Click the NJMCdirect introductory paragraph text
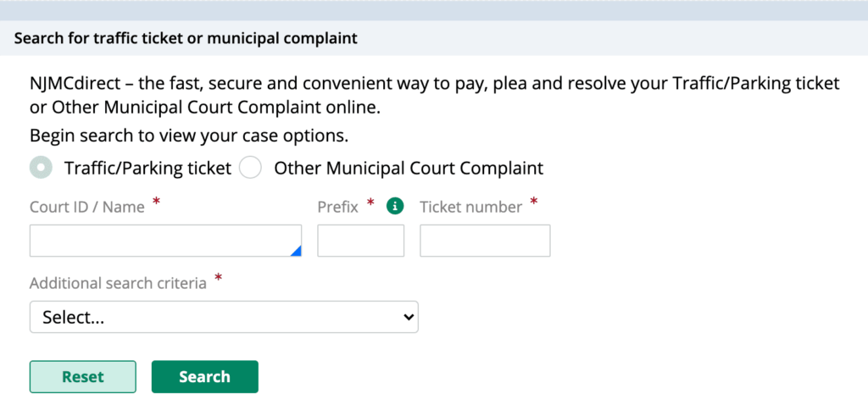 [435, 95]
